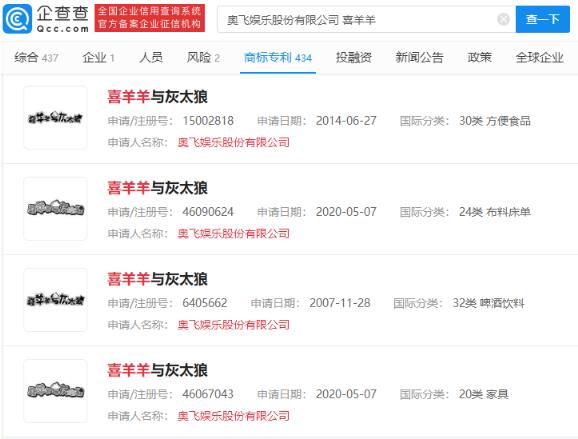Image resolution: width=578 pixels, height=439 pixels.
Task: Select the 人员 tab
Action: click(151, 58)
